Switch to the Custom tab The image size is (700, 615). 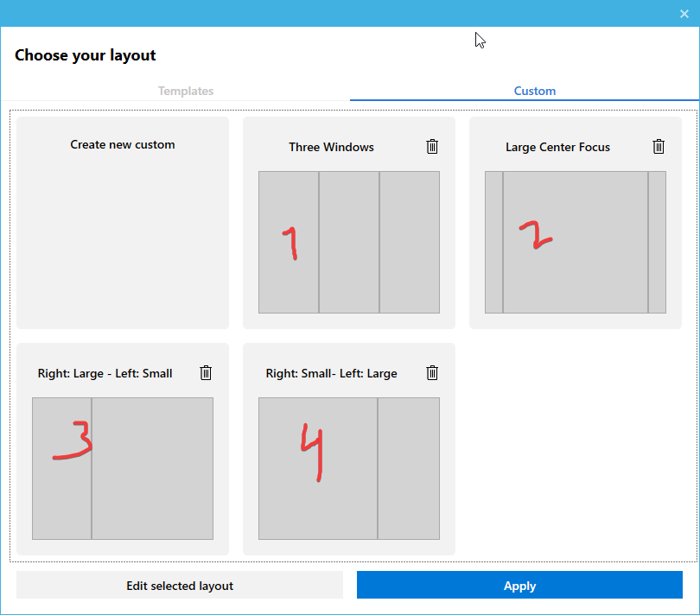[x=534, y=91]
